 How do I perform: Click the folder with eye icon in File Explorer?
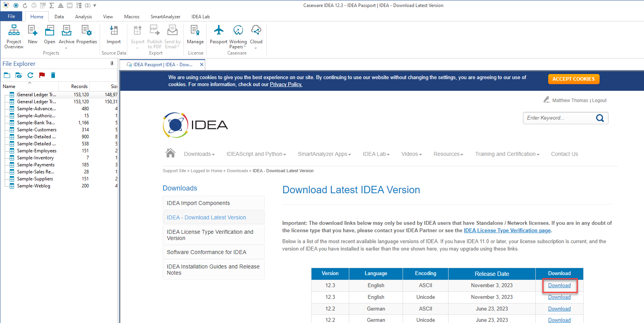click(19, 75)
